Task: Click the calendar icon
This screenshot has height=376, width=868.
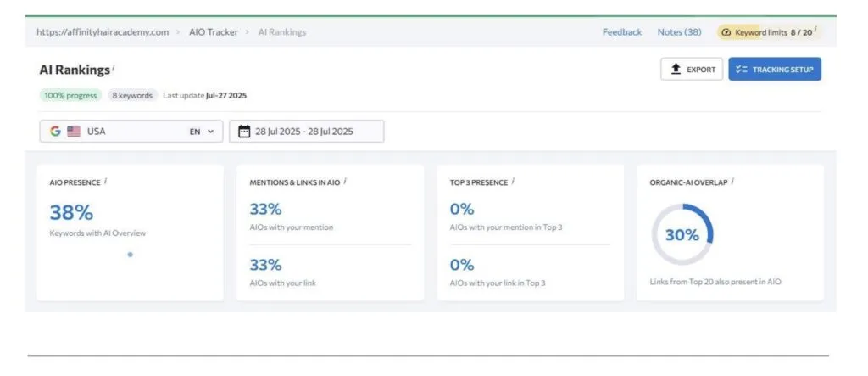Action: (244, 132)
